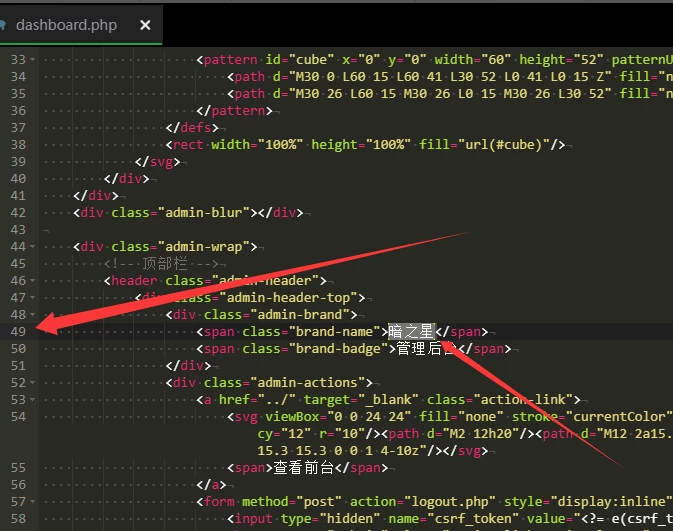Click line number 49 in the gutter
The width and height of the screenshot is (673, 531).
18,331
